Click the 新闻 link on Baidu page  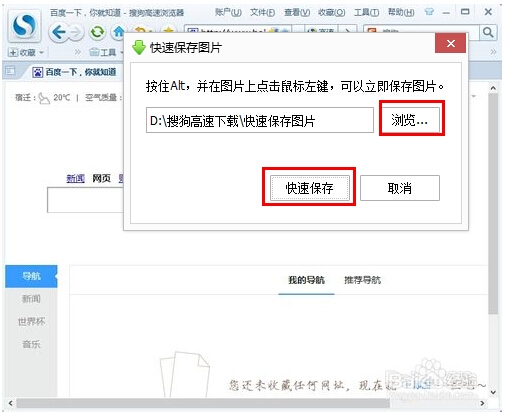pos(76,179)
